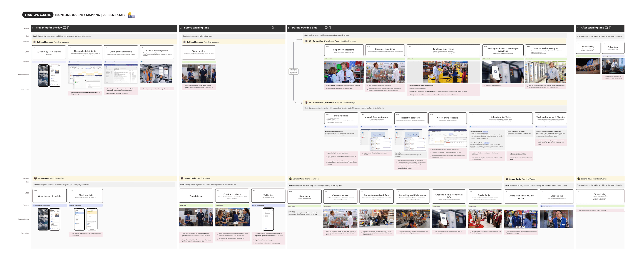
Task: Open the Employee onboarding card A3.1
Action: [344, 50]
